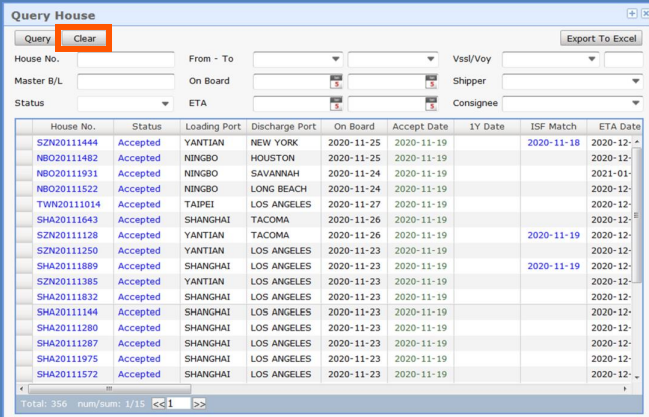Open the On Board start date calendar
Viewport: 649px width, 417px height.
[336, 82]
